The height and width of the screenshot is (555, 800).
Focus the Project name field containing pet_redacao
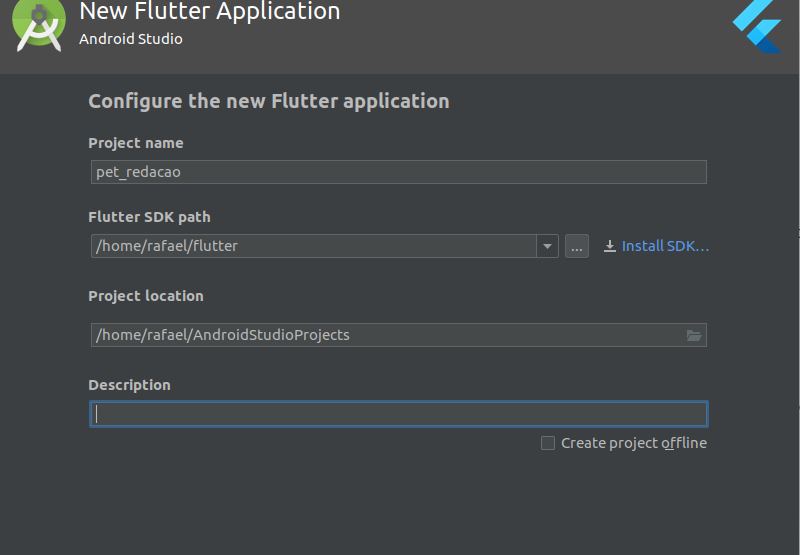(x=398, y=172)
